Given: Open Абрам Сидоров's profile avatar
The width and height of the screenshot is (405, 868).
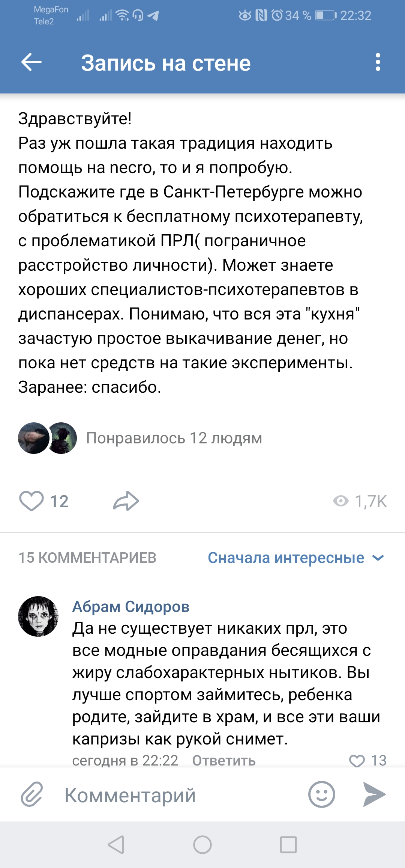Looking at the screenshot, I should click(38, 616).
